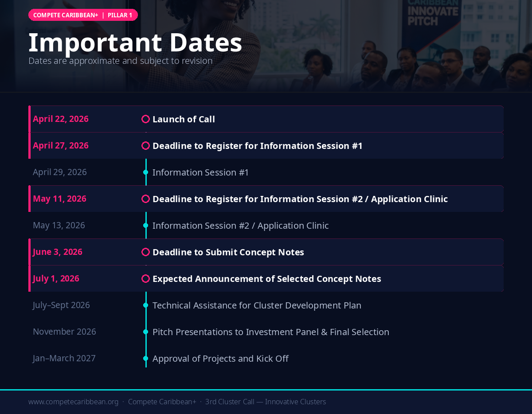This screenshot has height=414, width=532.
Task: Click the pink circle marker beside Launch of Call
Action: click(x=145, y=119)
